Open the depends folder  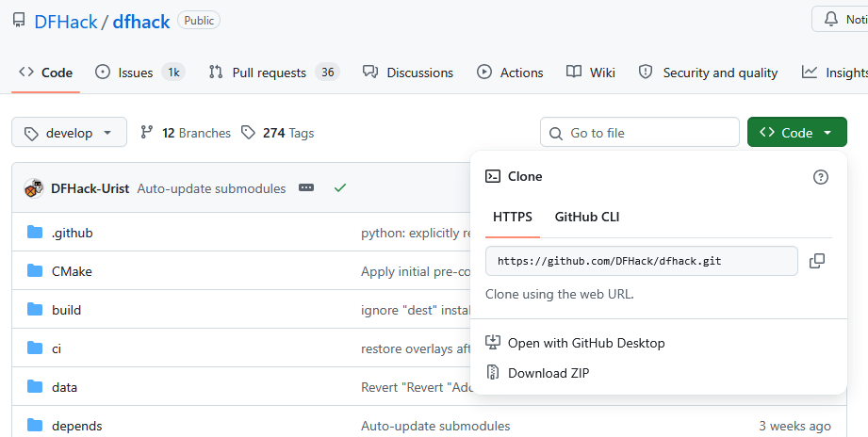pyautogui.click(x=77, y=427)
